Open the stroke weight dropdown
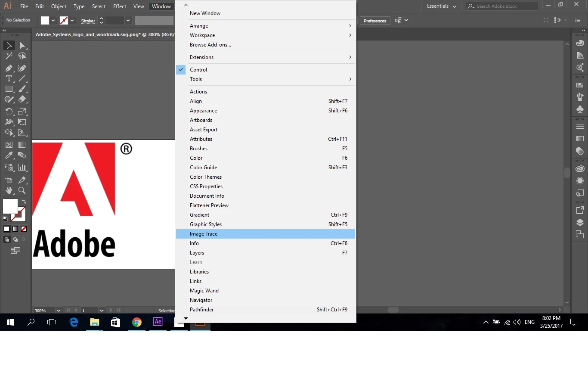Image resolution: width=588 pixels, height=379 pixels. pyautogui.click(x=128, y=20)
